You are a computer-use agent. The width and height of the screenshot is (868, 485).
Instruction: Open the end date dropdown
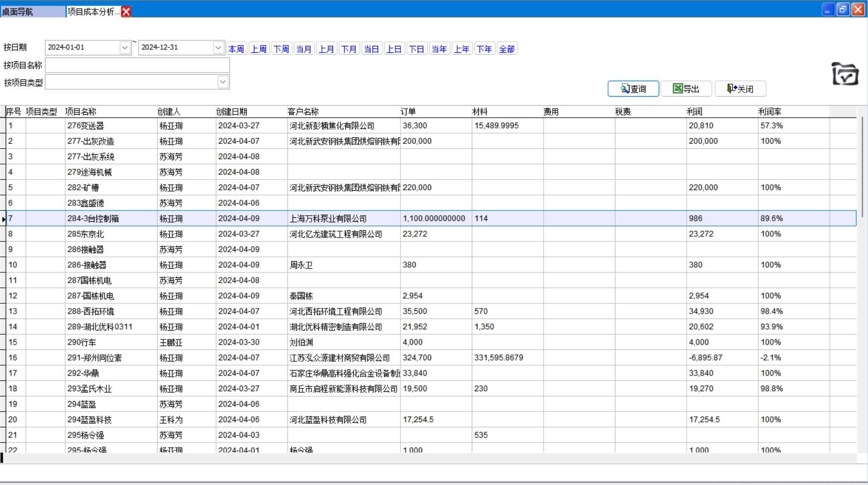(218, 48)
